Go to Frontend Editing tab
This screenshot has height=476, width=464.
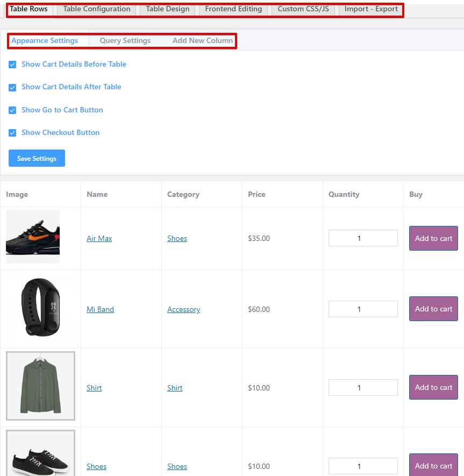click(x=233, y=9)
